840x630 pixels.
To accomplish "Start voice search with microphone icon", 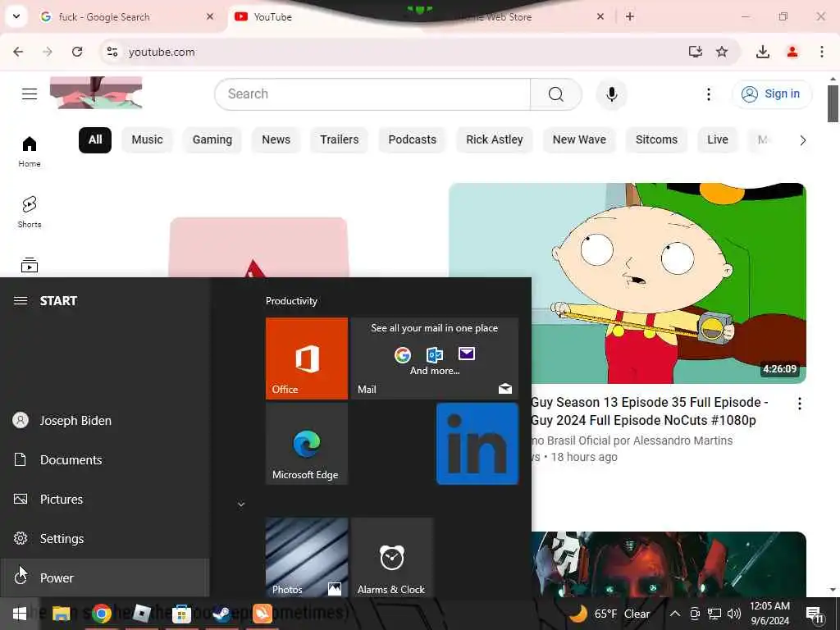I will tap(611, 94).
